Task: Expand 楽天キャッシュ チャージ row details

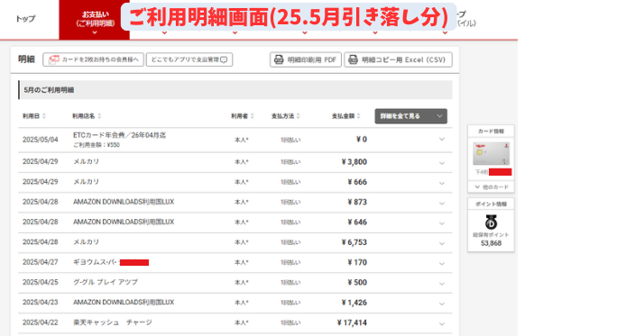Action: [442, 323]
